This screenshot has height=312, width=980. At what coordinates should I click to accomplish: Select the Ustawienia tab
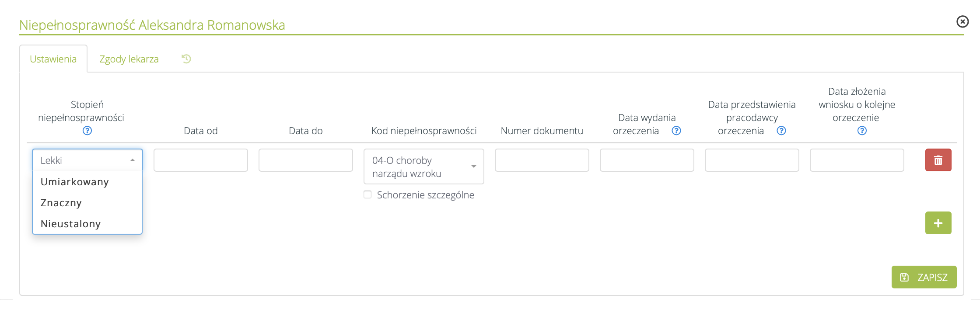click(x=53, y=59)
